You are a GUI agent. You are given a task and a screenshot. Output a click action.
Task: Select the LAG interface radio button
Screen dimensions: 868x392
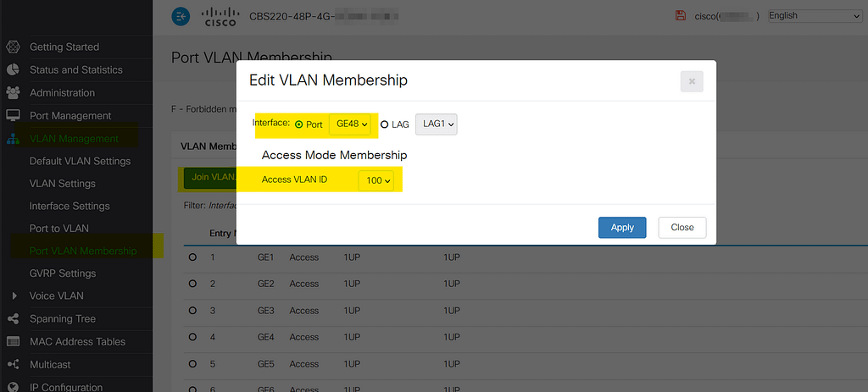(384, 124)
